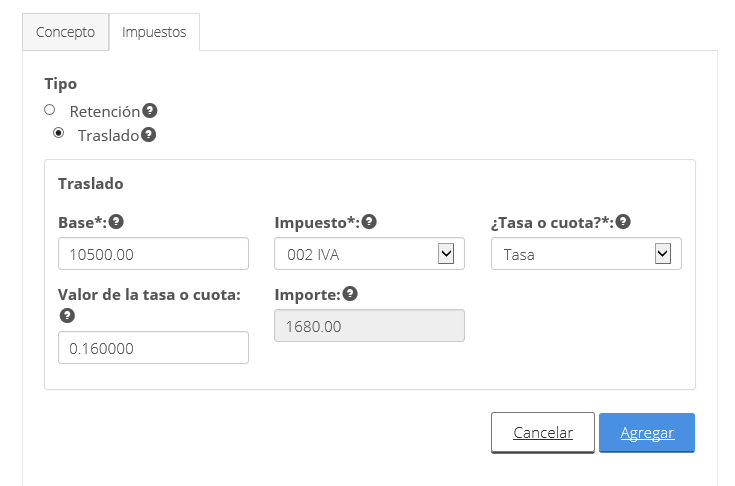Expand the Tasa o cuota dropdown
735x486 pixels.
pyautogui.click(x=585, y=254)
